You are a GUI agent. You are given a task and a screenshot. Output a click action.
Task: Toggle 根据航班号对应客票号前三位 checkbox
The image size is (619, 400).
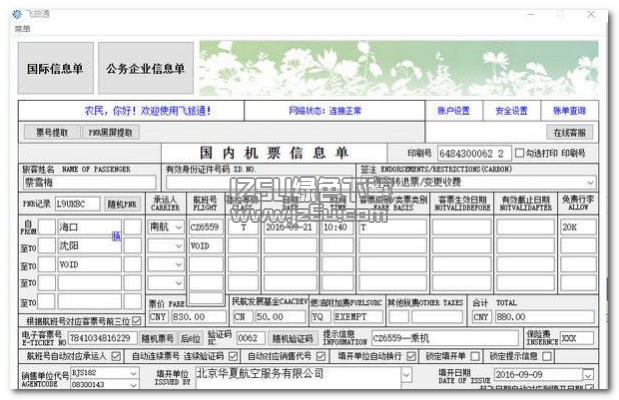(x=137, y=320)
